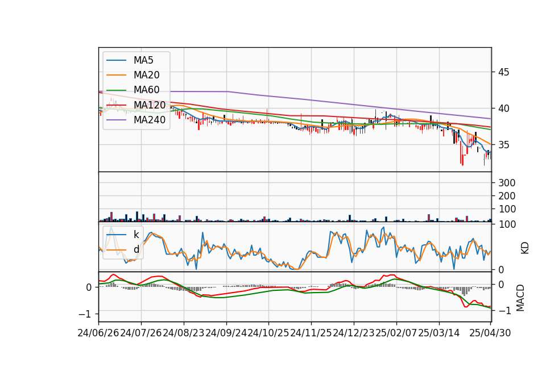The width and height of the screenshot is (546, 392).
Task: Click the 25/02/07 date tick label
Action: (x=396, y=333)
